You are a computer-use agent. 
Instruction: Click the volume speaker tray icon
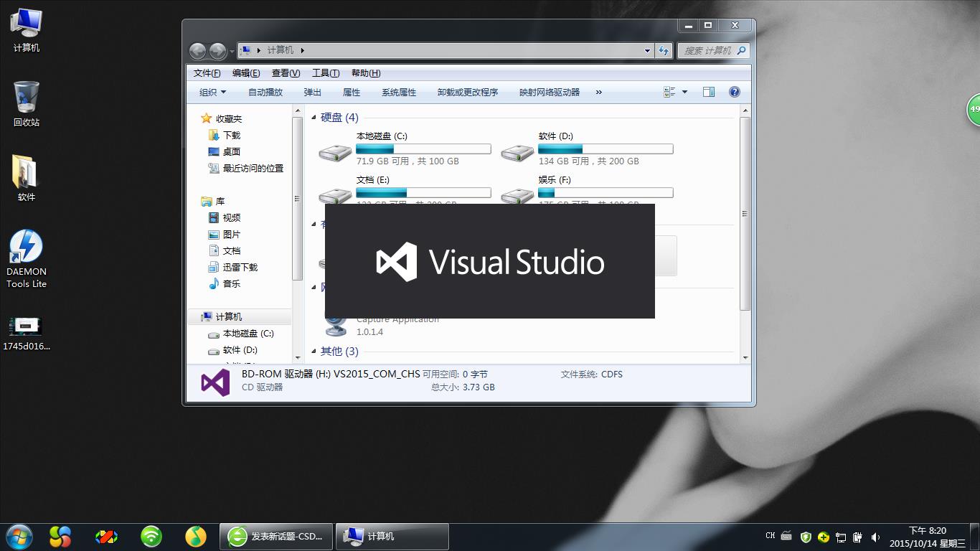tap(875, 537)
